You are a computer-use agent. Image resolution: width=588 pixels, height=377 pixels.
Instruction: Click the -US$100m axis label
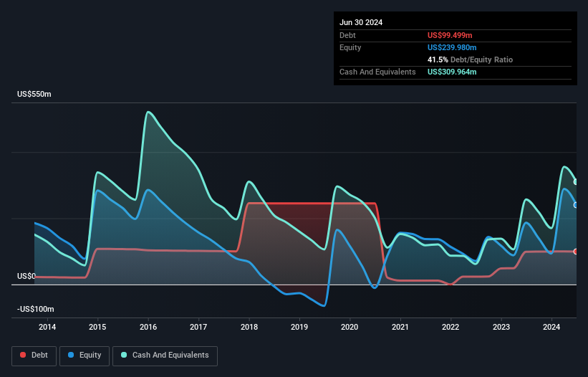(x=36, y=309)
